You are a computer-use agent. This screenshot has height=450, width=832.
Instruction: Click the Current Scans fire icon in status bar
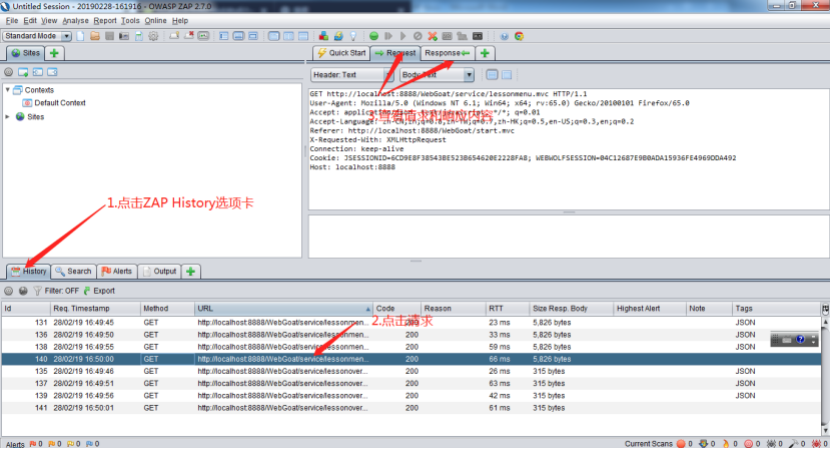click(x=726, y=444)
